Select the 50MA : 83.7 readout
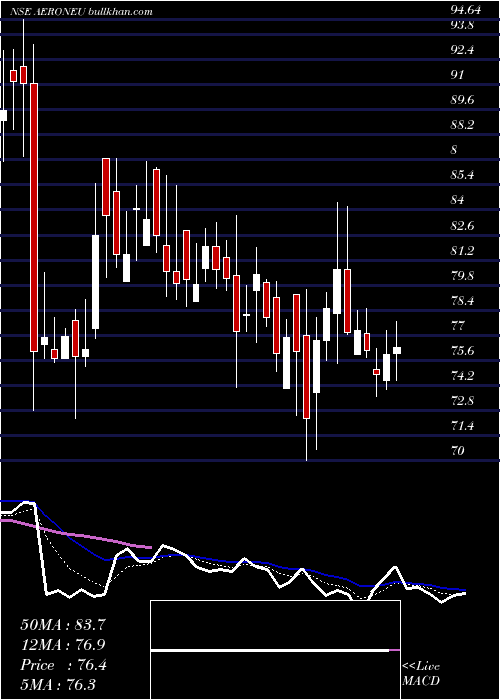Viewport: 500px width, 700px height. click(x=63, y=625)
